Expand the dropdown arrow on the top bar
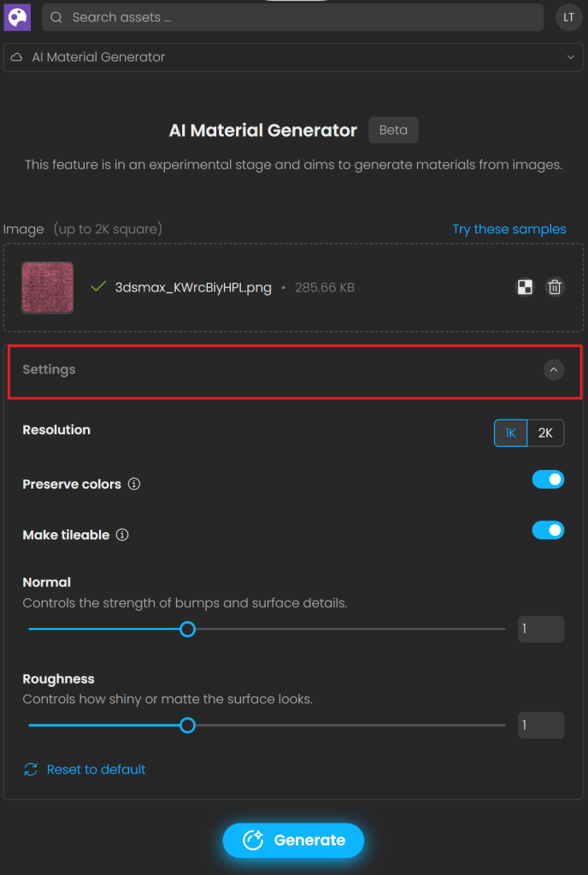Viewport: 588px width, 875px height. (571, 57)
